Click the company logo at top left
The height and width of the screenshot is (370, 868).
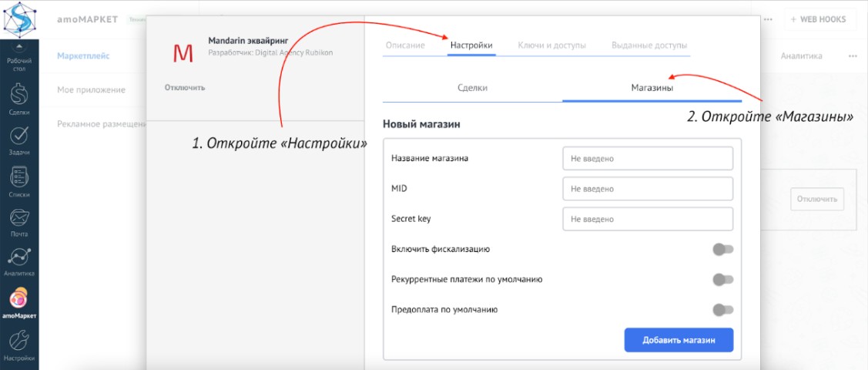pos(19,18)
